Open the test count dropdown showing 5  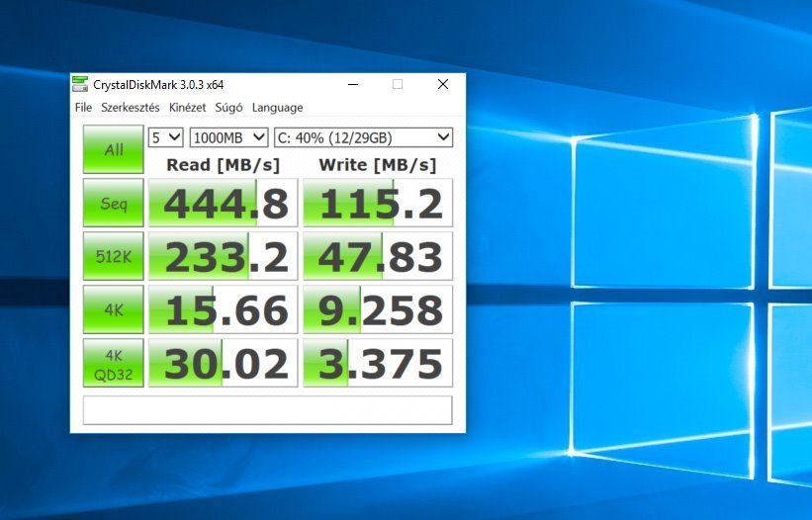tap(166, 137)
